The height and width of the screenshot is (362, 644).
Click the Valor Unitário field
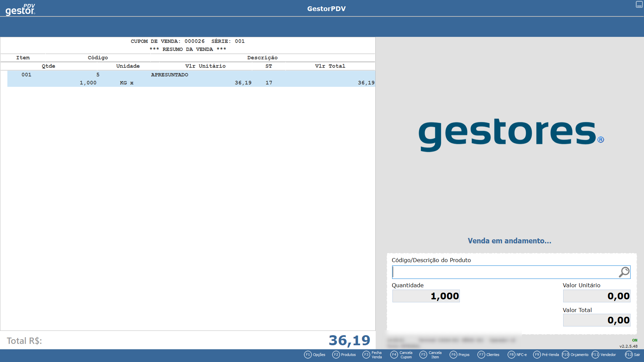pos(596,296)
